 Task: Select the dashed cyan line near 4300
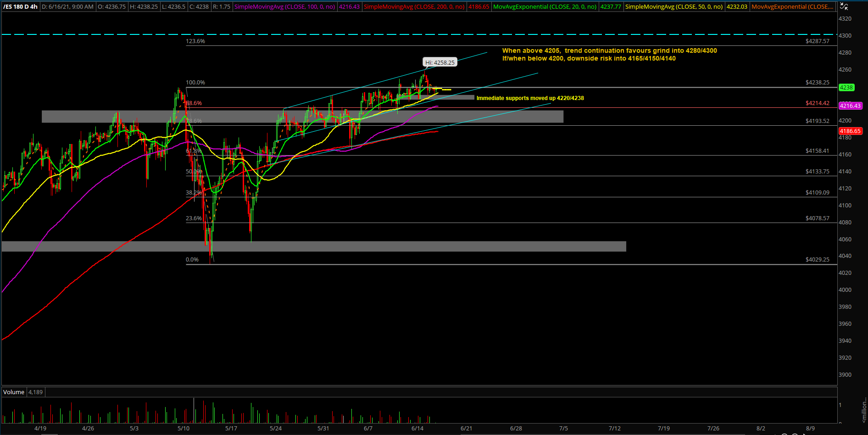[x=413, y=34]
